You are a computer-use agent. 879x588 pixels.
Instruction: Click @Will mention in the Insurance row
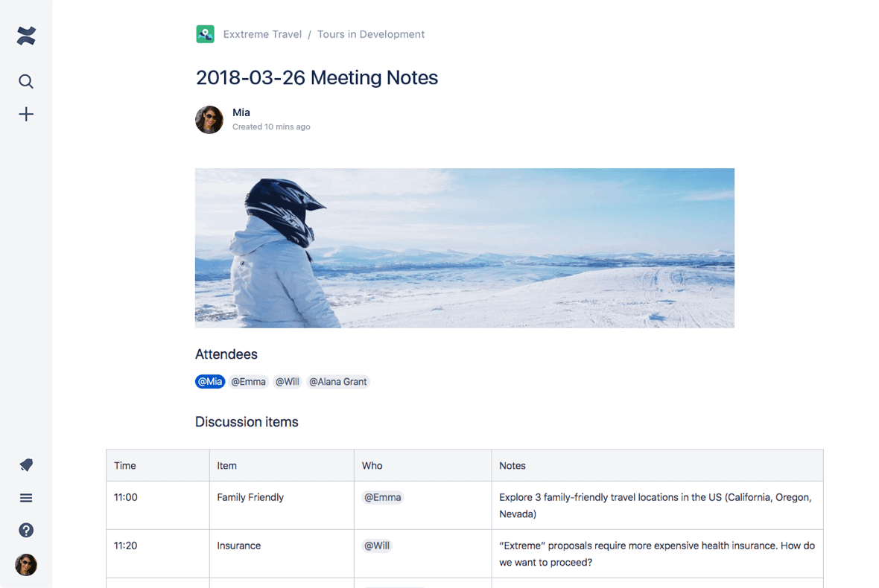[376, 545]
